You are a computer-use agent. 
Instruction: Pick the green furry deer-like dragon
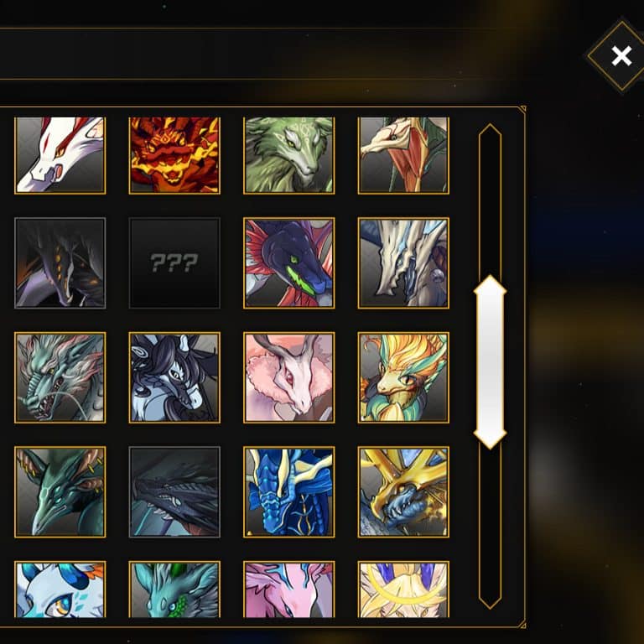click(288, 155)
